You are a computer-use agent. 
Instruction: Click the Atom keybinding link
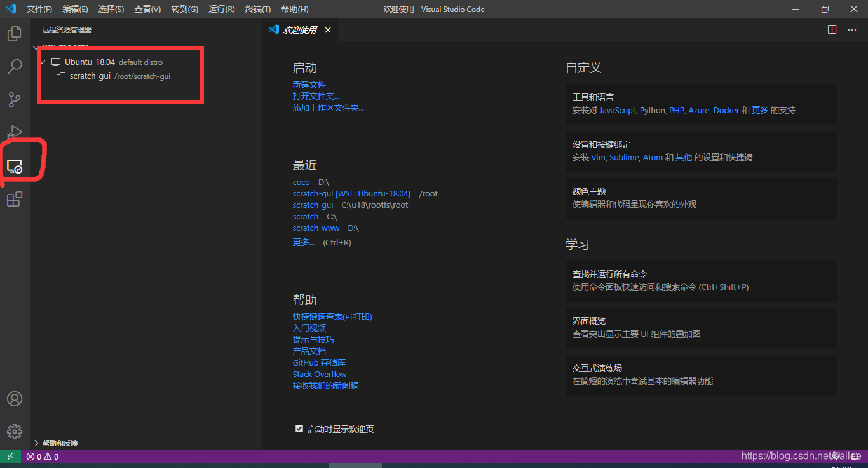click(653, 157)
